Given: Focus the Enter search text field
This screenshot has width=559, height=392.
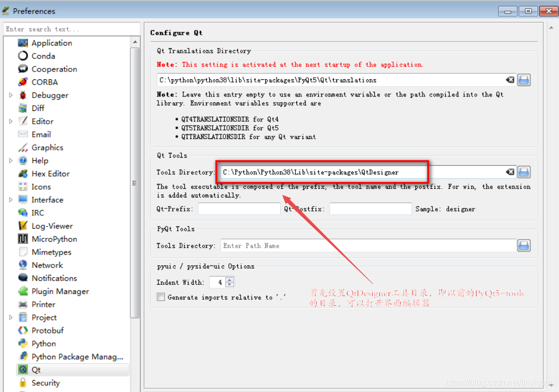Looking at the screenshot, I should [72, 29].
